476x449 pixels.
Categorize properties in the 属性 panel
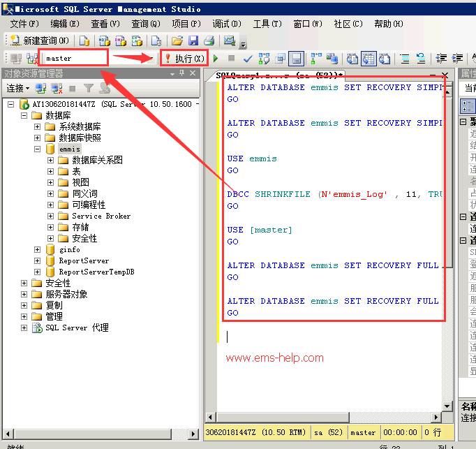(x=468, y=106)
